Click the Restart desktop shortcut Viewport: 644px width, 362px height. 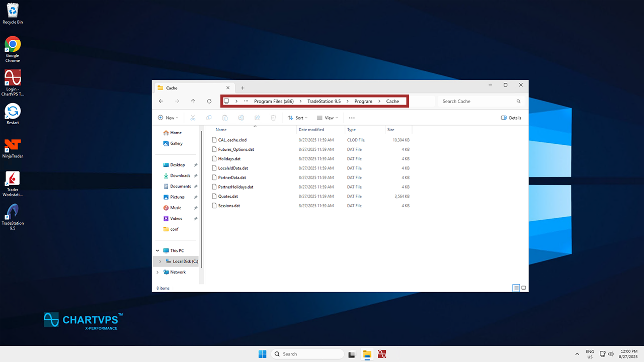pyautogui.click(x=13, y=112)
